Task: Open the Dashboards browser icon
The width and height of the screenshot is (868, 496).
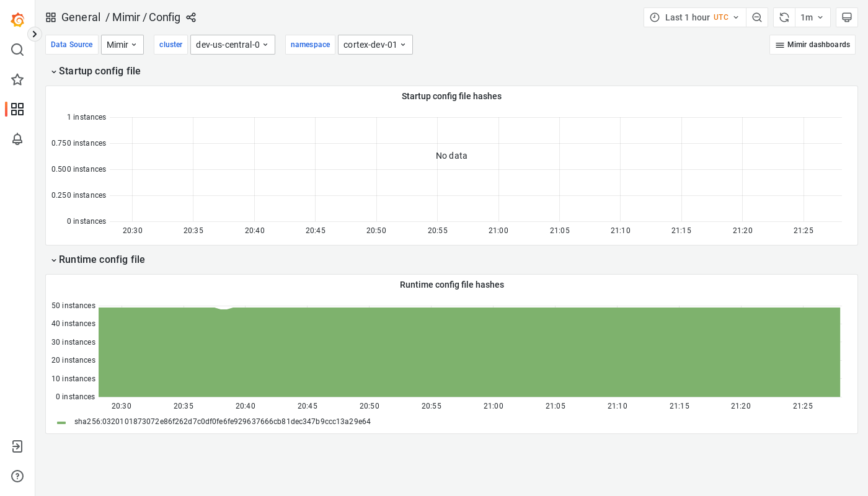Action: click(17, 109)
